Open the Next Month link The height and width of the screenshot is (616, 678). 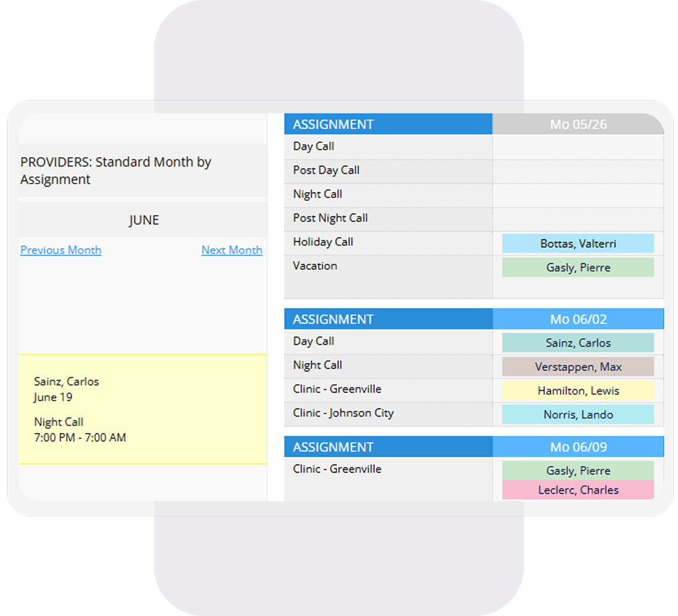(232, 250)
